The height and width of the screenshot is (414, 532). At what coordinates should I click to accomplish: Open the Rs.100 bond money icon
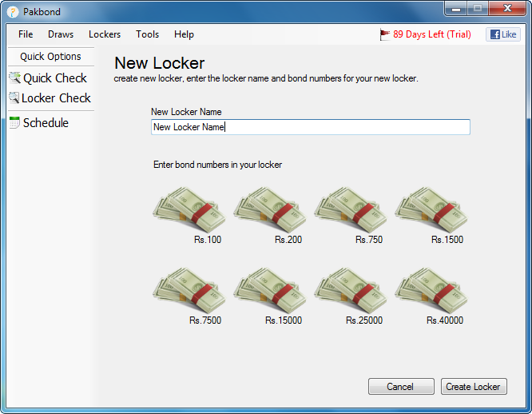pos(189,210)
